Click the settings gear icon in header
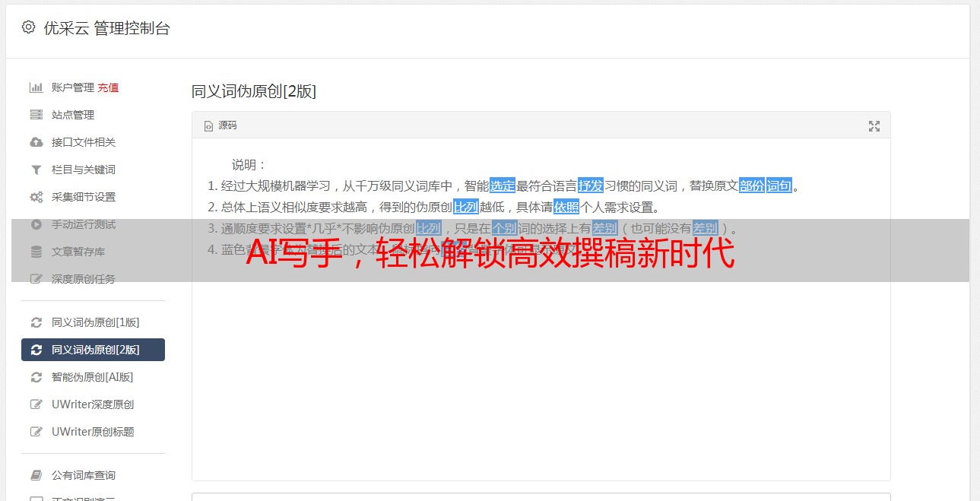 (x=28, y=28)
